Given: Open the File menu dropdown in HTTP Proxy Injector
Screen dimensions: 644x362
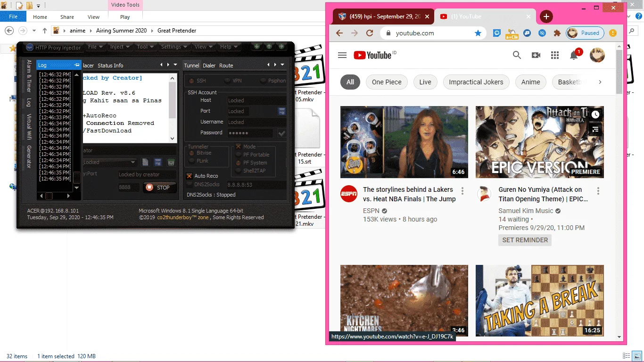Looking at the screenshot, I should point(95,47).
